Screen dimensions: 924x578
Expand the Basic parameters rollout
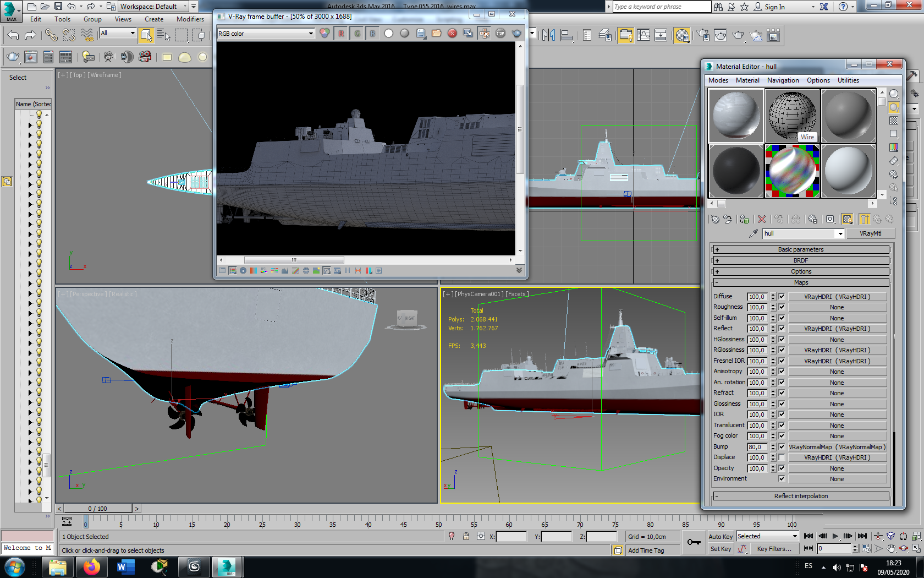point(800,250)
